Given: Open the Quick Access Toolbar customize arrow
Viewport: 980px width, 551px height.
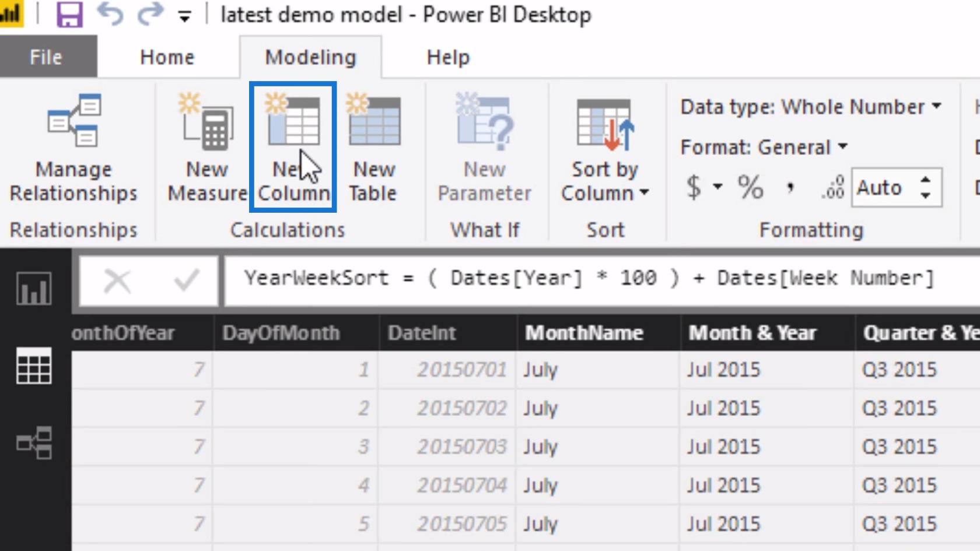Looking at the screenshot, I should [185, 17].
